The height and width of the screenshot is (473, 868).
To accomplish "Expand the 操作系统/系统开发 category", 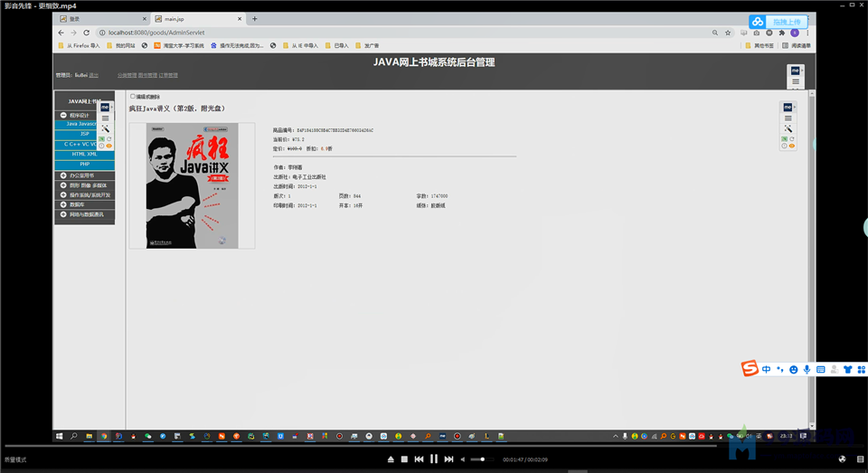I will [x=63, y=195].
